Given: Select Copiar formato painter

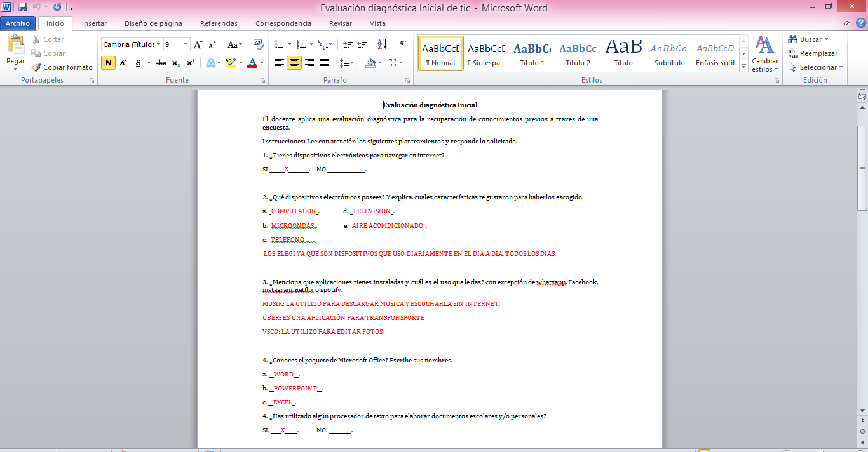Looking at the screenshot, I should click(62, 67).
